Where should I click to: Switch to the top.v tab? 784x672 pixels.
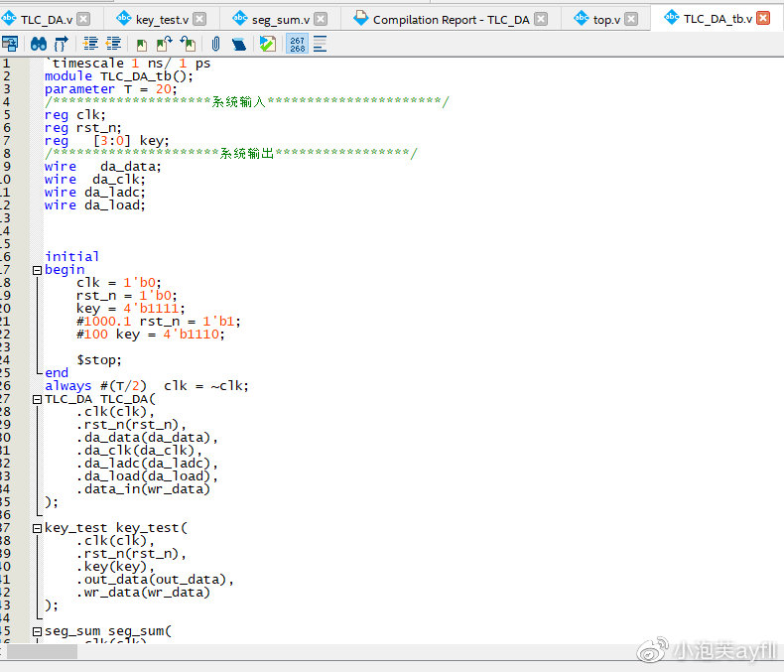point(606,20)
